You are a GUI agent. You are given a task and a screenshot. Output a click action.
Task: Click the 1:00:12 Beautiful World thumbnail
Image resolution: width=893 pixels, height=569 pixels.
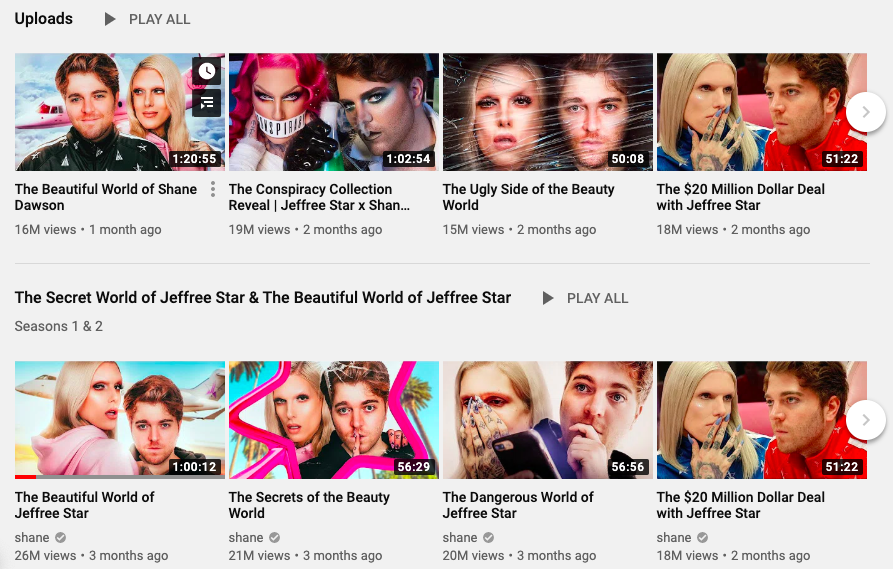click(120, 420)
